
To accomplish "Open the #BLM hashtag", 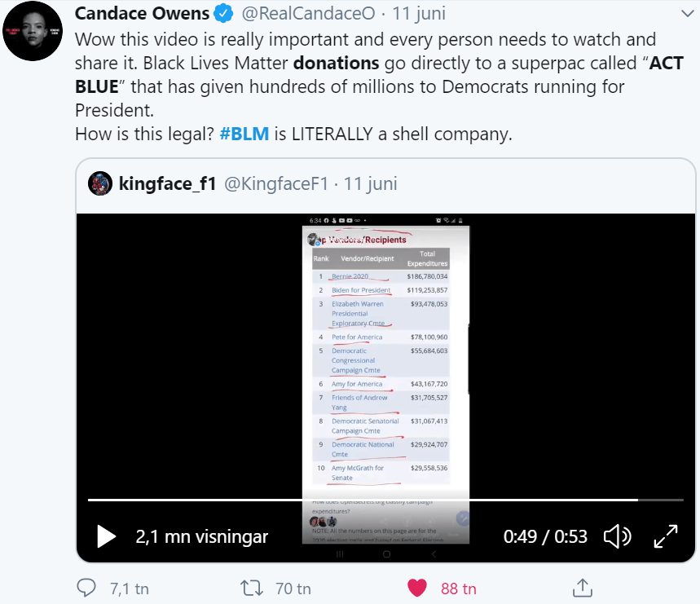I will [244, 134].
